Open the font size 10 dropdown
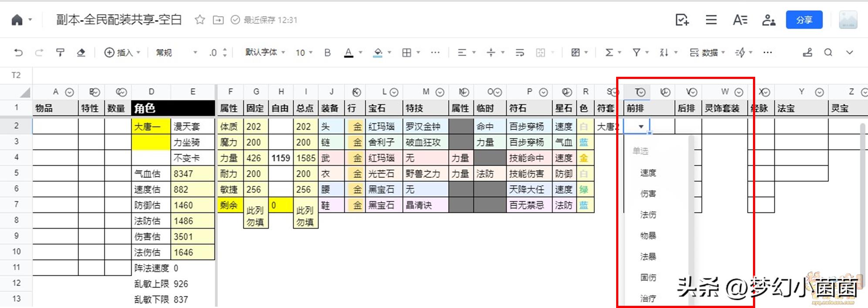Image resolution: width=868 pixels, height=308 pixels. [304, 53]
